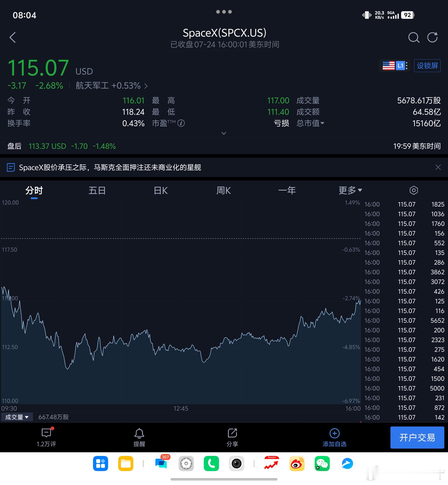Tap the 设锁屏 button
The image size is (448, 485).
click(427, 65)
